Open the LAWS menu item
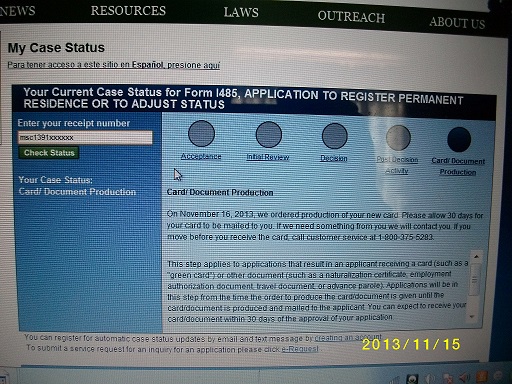Screen dimensions: 512x384 tap(241, 12)
